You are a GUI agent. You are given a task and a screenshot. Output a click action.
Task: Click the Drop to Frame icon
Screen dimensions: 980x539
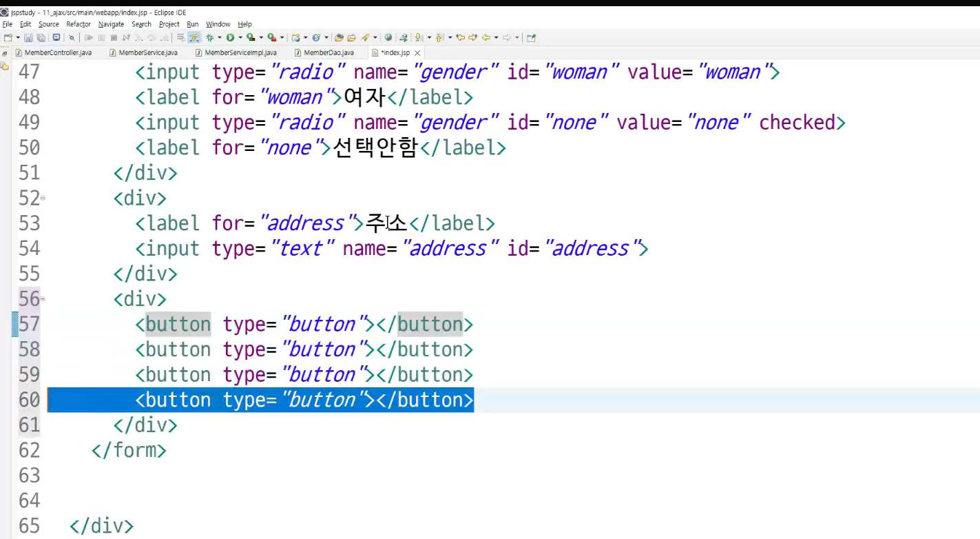pyautogui.click(x=180, y=37)
